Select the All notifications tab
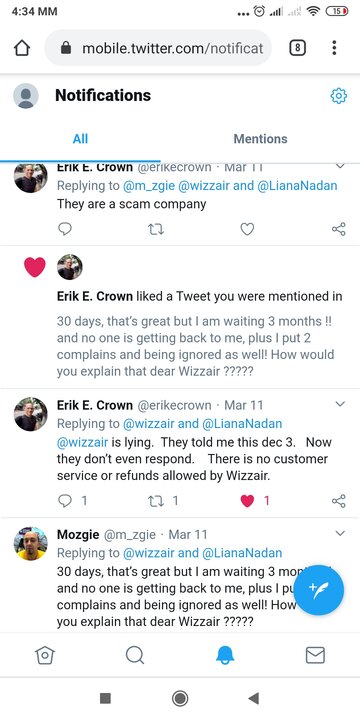Image resolution: width=360 pixels, height=720 pixels. click(x=80, y=139)
